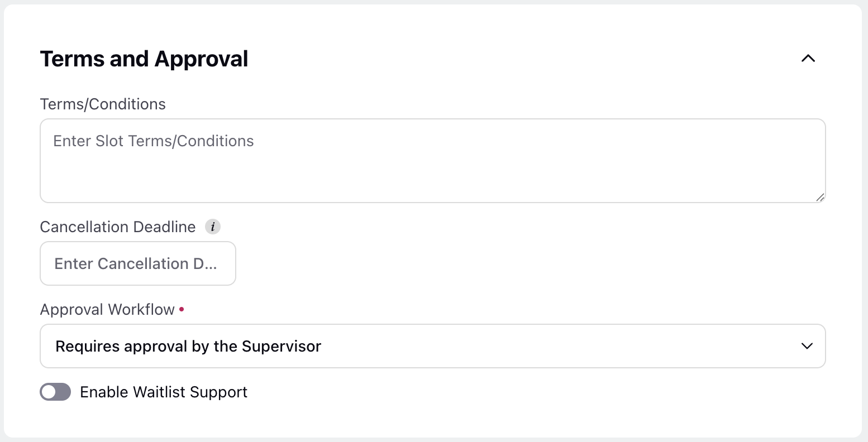Click the Approval Workflow label
Viewport: 868px width, 442px height.
pyautogui.click(x=107, y=310)
